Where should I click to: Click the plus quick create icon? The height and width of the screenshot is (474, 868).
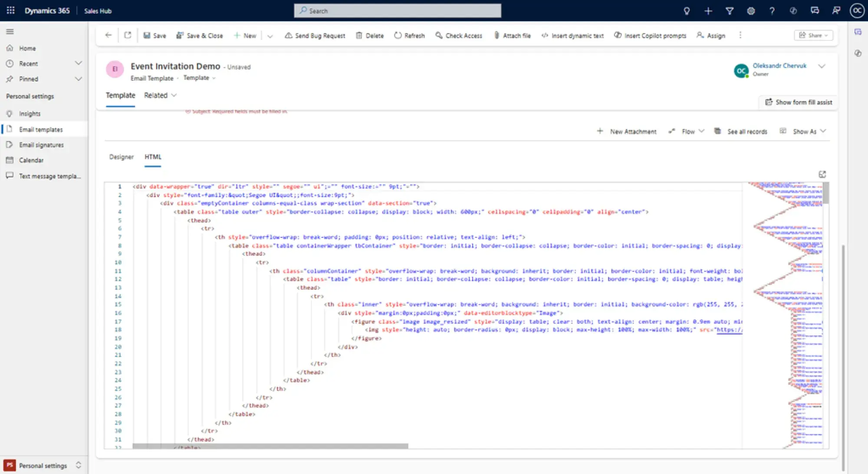coord(708,11)
